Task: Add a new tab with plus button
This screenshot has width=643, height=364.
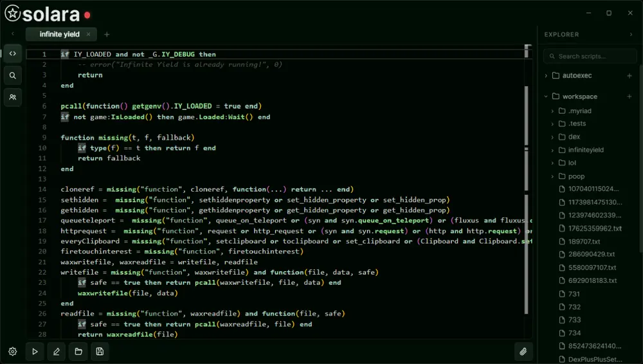Action: tap(107, 35)
